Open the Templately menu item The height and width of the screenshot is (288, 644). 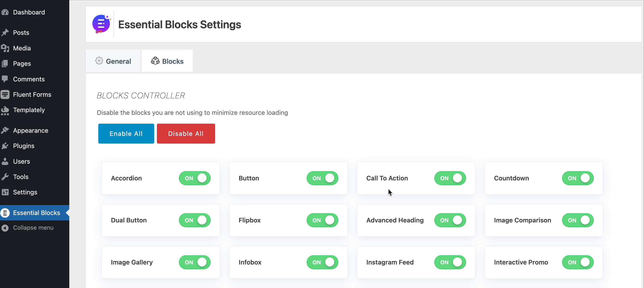click(34, 110)
